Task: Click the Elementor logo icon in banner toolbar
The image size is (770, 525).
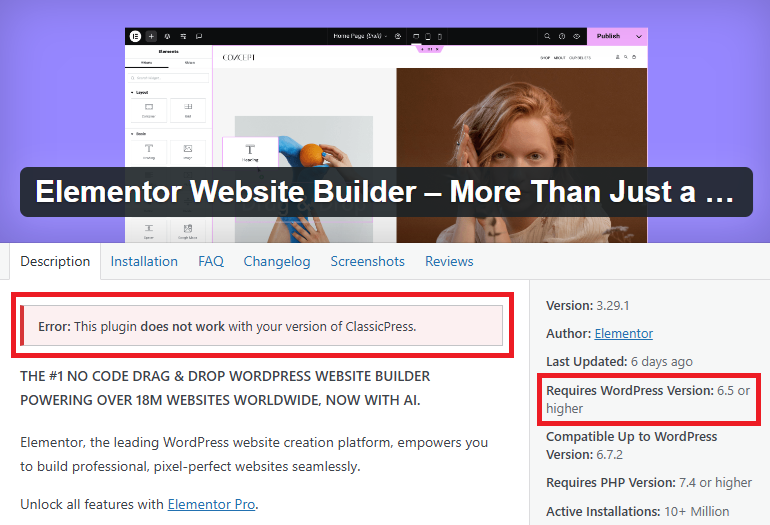Action: coord(135,36)
